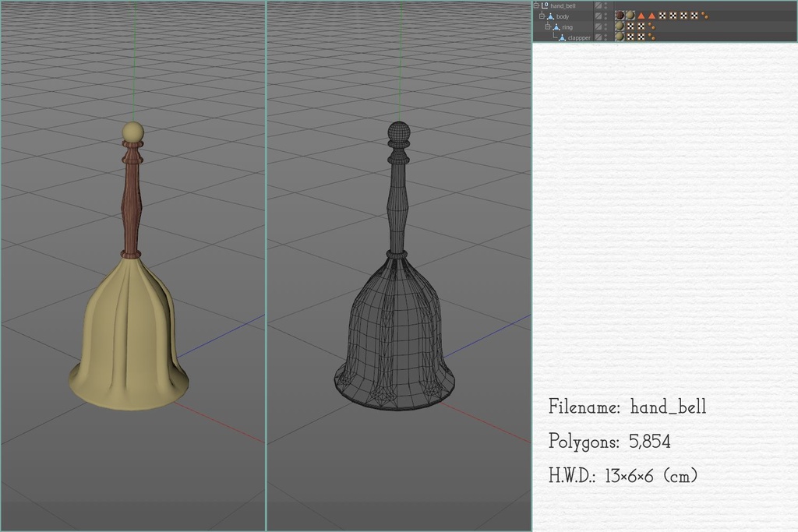The width and height of the screenshot is (798, 532).
Task: Click the body polygon object icon
Action: [551, 17]
